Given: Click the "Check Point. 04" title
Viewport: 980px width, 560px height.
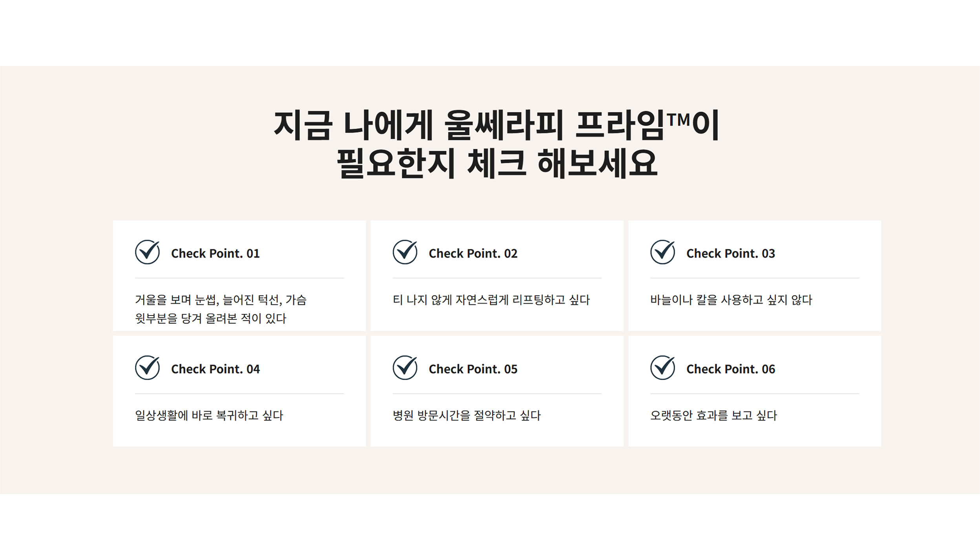Looking at the screenshot, I should pos(215,369).
